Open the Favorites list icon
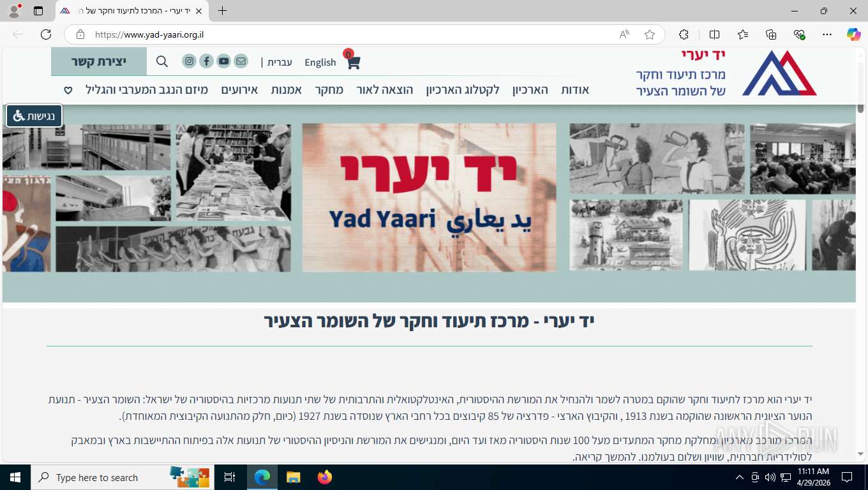The height and width of the screenshot is (490, 868). click(743, 34)
